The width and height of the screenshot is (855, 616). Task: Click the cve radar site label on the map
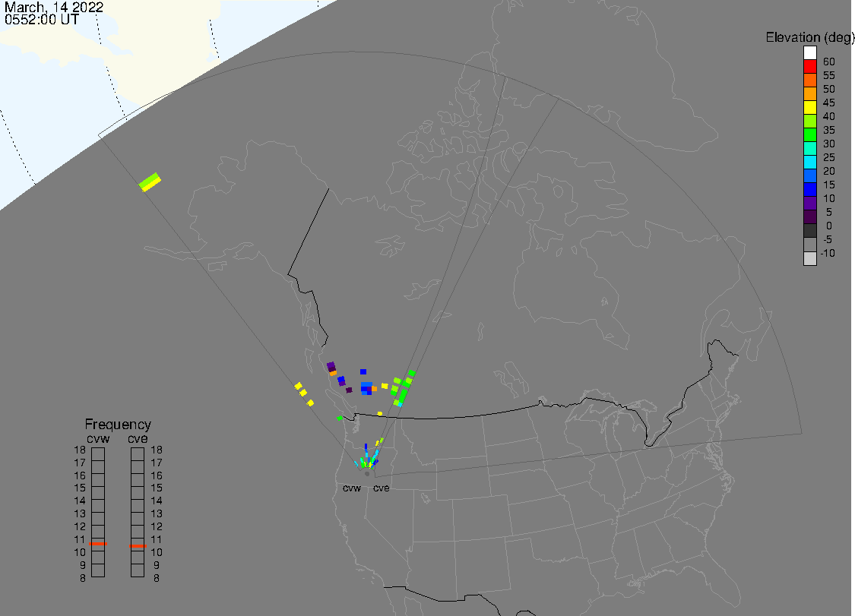[382, 488]
